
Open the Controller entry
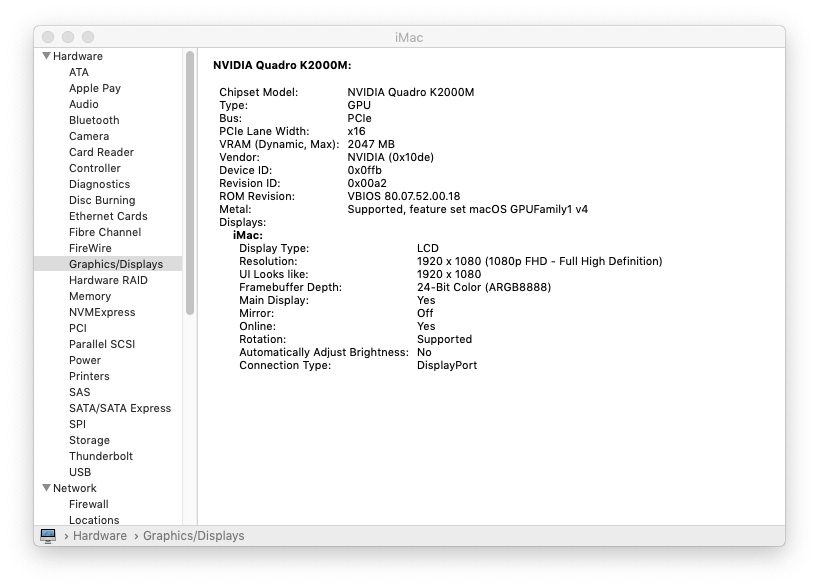(x=95, y=168)
